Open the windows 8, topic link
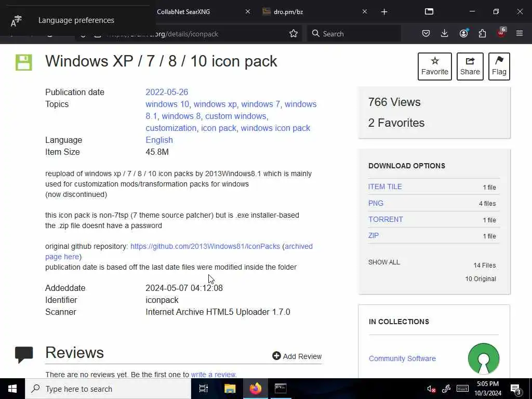 (x=181, y=116)
